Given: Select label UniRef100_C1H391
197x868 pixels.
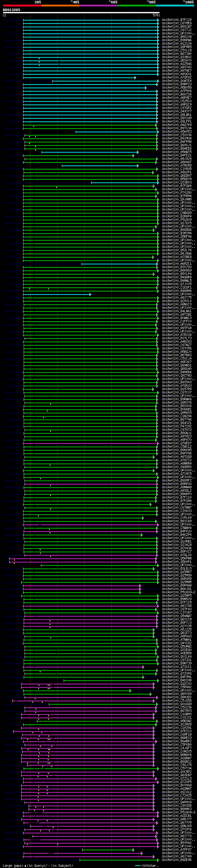Looking at the screenshot, I should (x=177, y=728).
